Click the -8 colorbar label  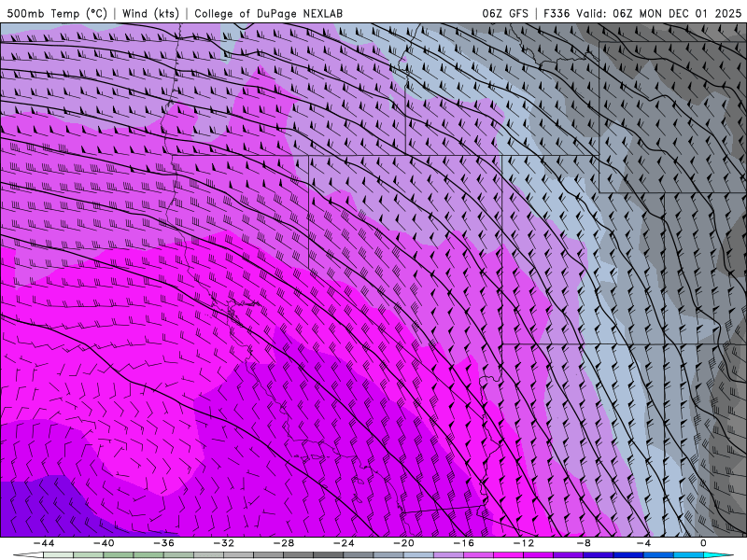[x=584, y=543]
